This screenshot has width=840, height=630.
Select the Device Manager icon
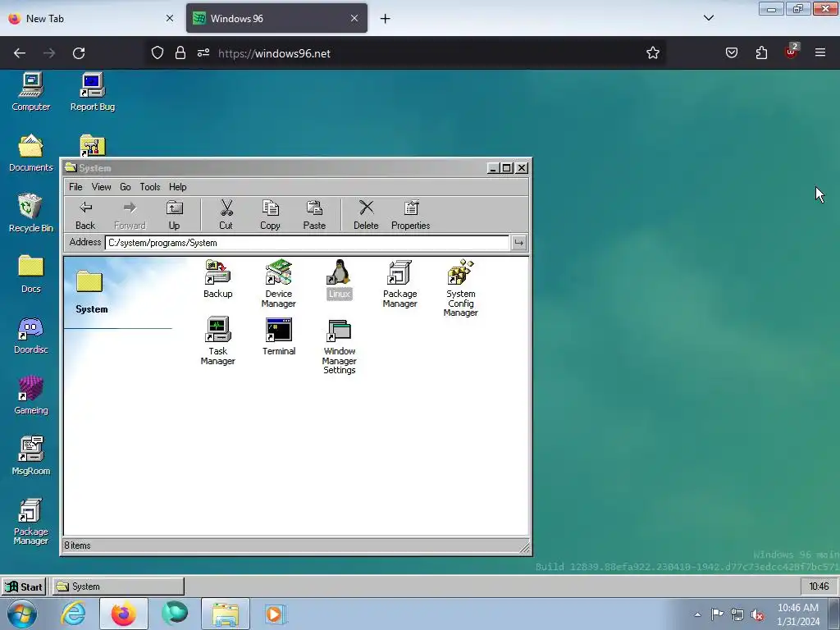279,283
